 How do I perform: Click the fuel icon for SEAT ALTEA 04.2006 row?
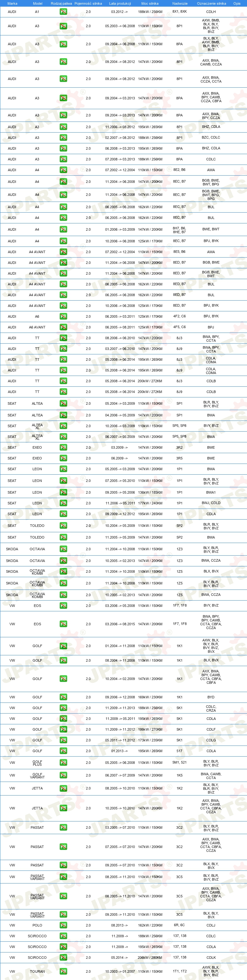[x=63, y=415]
